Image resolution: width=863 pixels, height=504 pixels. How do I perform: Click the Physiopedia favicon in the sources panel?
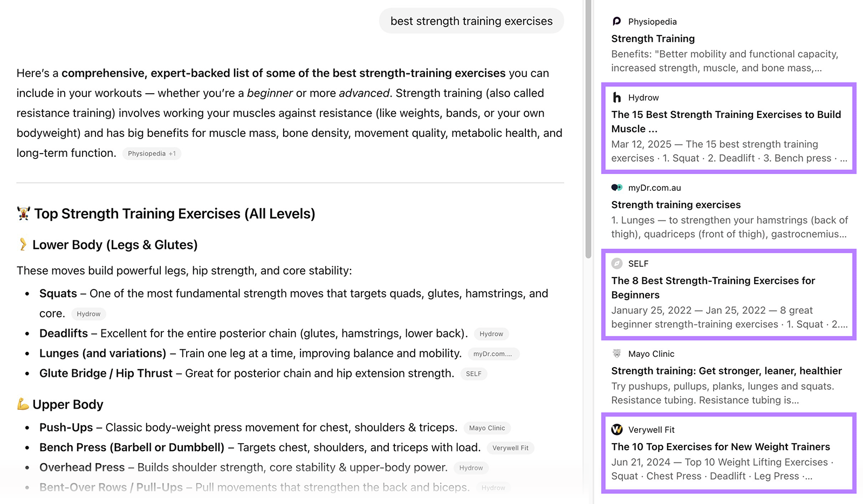tap(615, 21)
